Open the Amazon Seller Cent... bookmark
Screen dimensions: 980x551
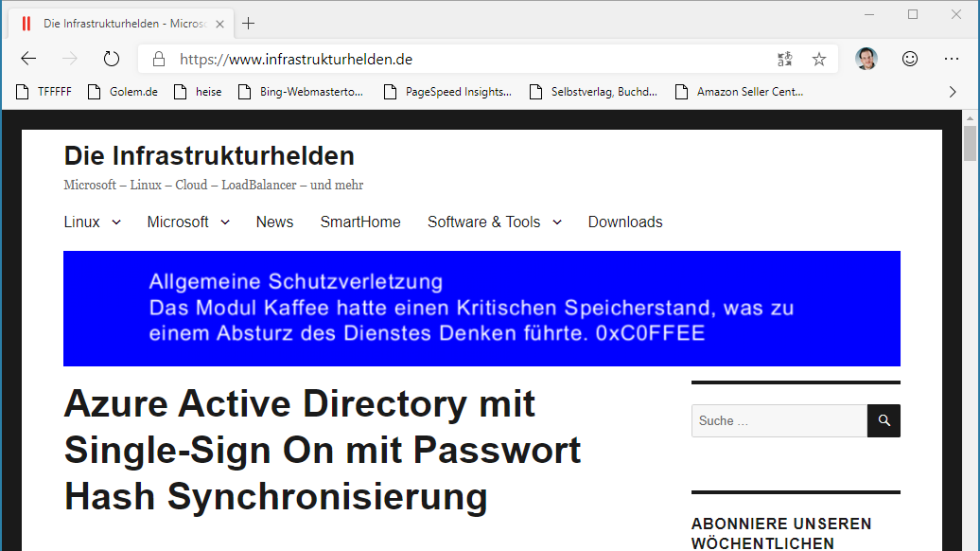coord(740,92)
